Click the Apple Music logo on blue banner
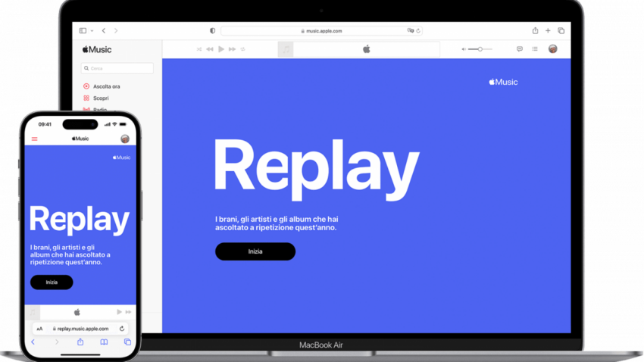The height and width of the screenshot is (362, 644). tap(504, 82)
